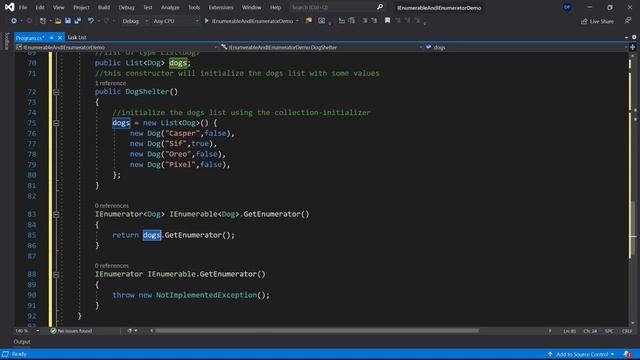Close the Program.cs tab
The width and height of the screenshot is (640, 360).
(x=60, y=38)
